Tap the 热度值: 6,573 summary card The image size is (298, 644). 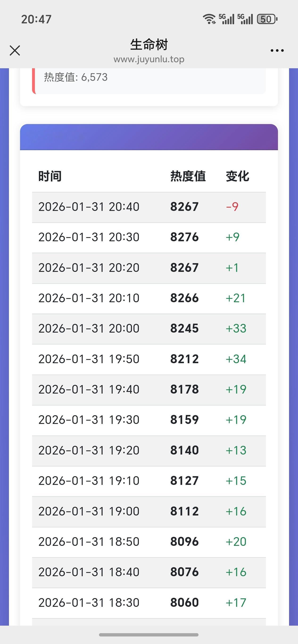tap(149, 80)
